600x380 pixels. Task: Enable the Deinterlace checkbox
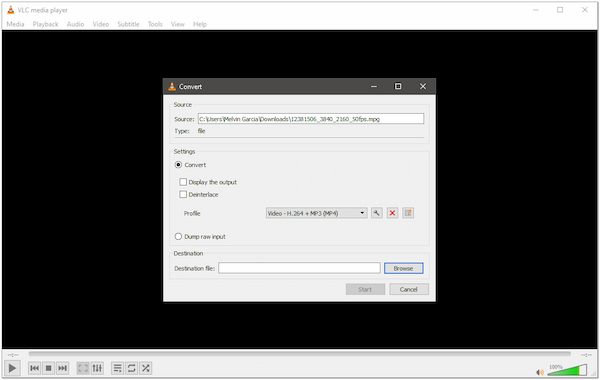pyautogui.click(x=183, y=194)
